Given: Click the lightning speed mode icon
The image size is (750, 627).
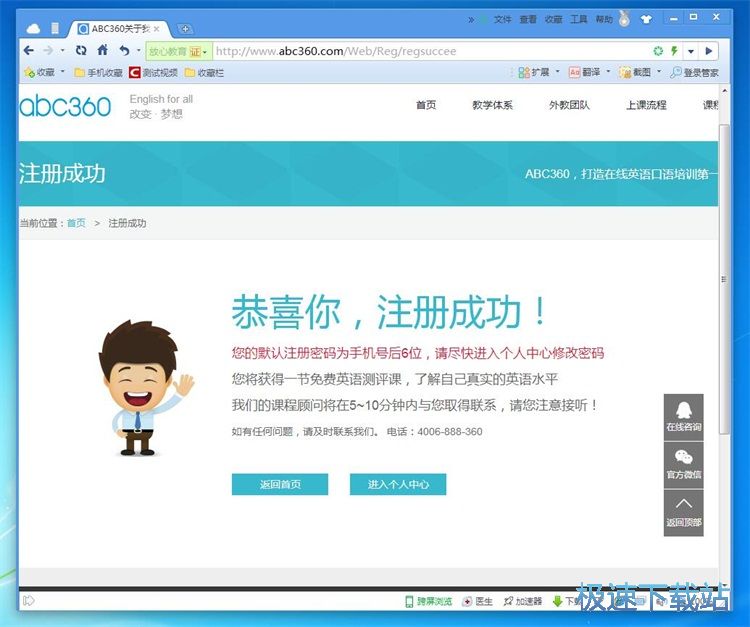Looking at the screenshot, I should (x=674, y=51).
